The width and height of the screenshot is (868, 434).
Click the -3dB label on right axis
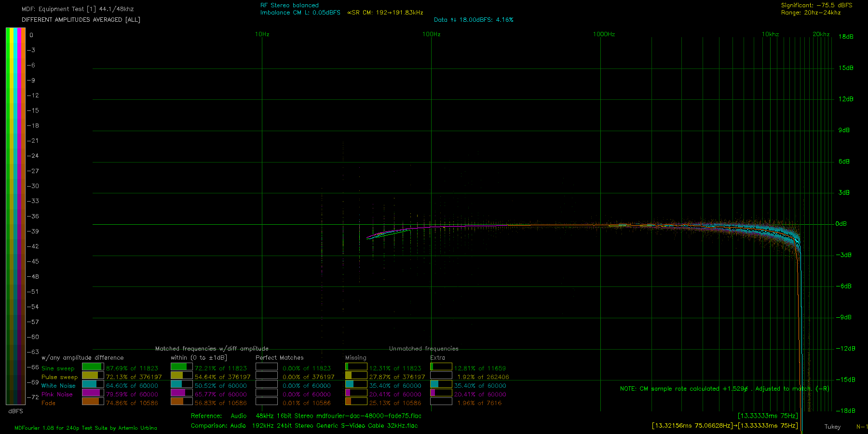coord(844,255)
